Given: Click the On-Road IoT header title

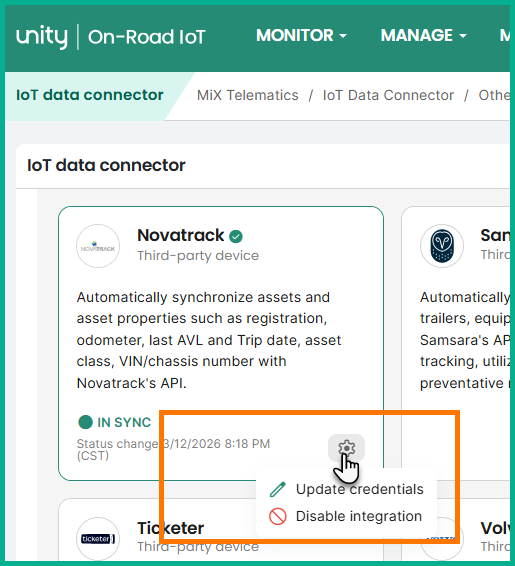Looking at the screenshot, I should point(147,37).
